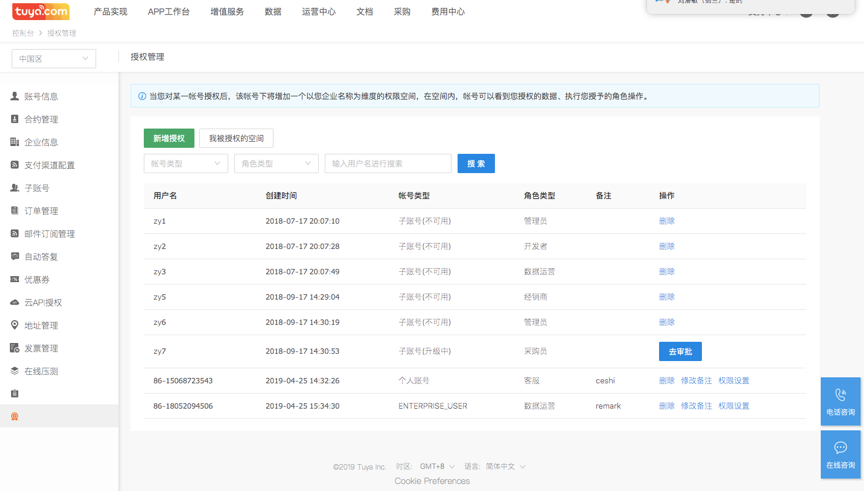Click the 在线压测 layers icon
This screenshot has height=491, width=864.
[x=15, y=371]
